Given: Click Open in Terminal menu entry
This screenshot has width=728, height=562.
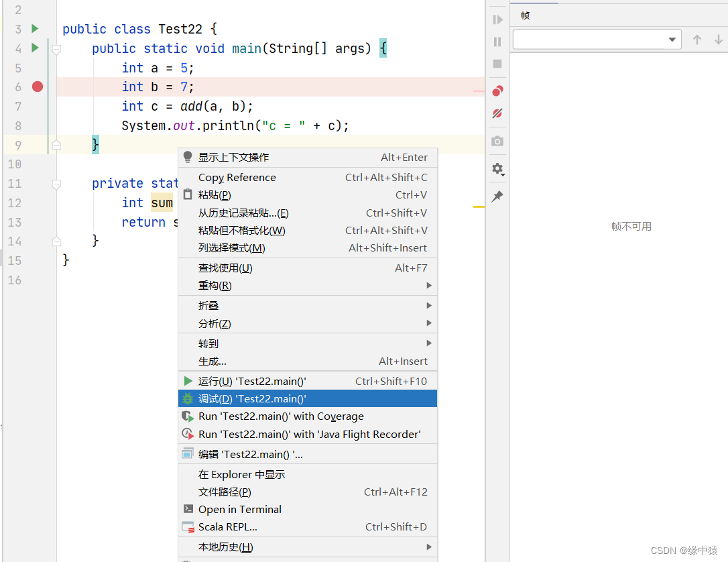Looking at the screenshot, I should (240, 510).
